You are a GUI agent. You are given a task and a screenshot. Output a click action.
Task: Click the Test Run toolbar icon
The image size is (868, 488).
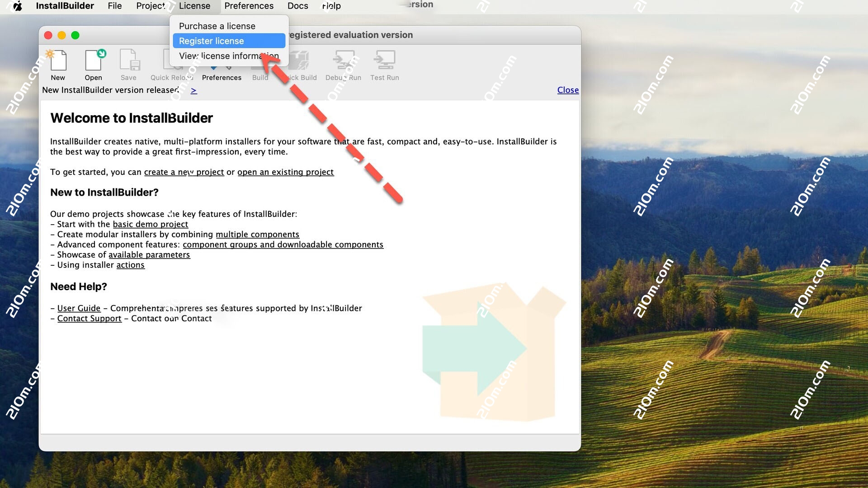pos(385,60)
